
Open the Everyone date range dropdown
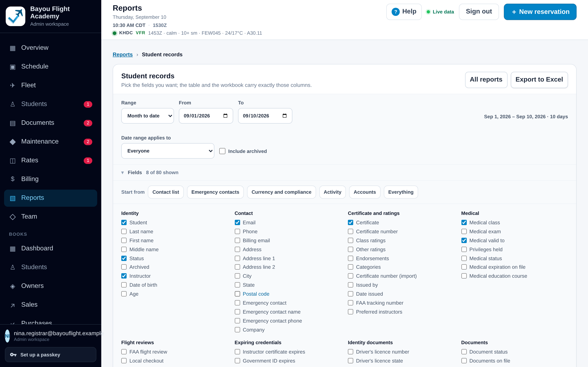(168, 151)
